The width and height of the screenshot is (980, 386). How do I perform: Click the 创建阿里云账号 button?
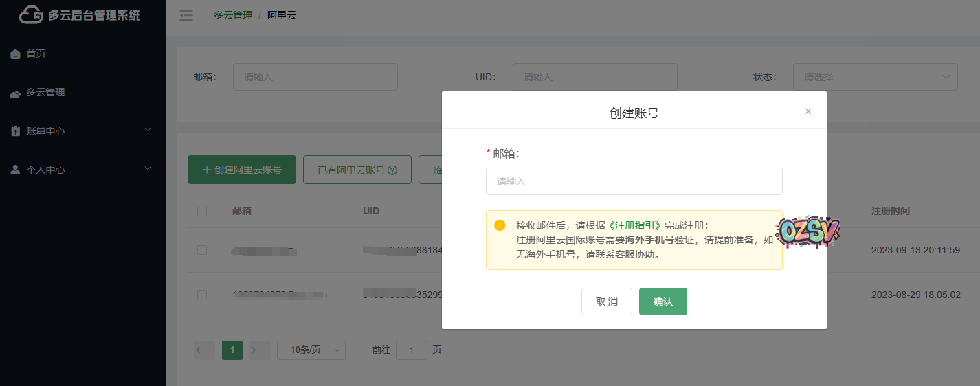(x=242, y=170)
